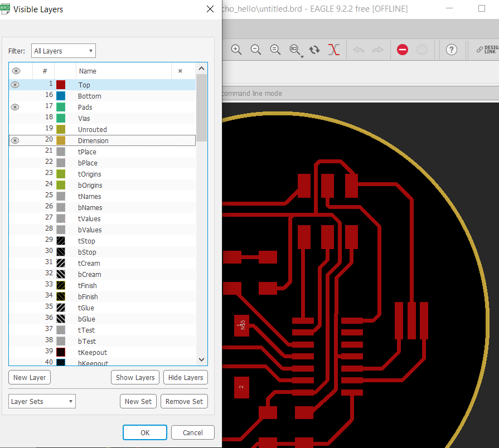Hide the Top layer via eye icon
This screenshot has height=448, width=499.
point(15,85)
